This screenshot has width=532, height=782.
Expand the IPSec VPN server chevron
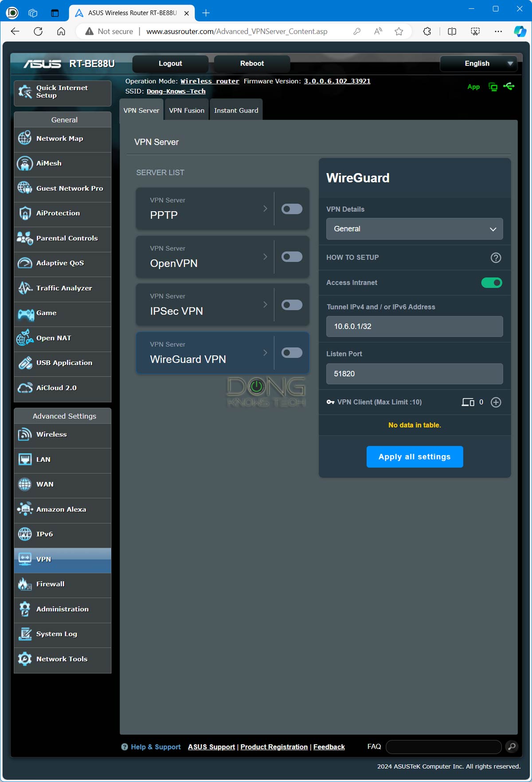(x=265, y=304)
